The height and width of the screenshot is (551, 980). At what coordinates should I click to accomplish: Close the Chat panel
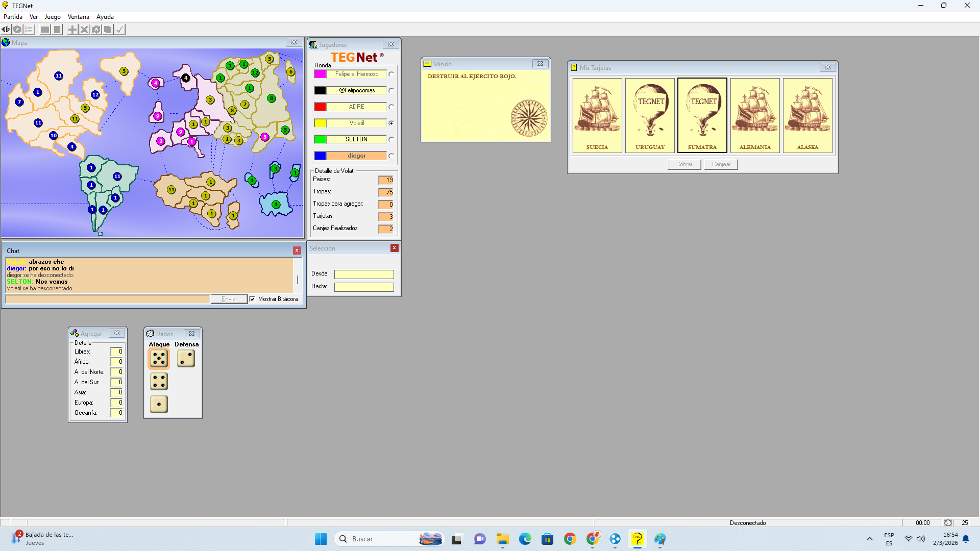click(297, 251)
